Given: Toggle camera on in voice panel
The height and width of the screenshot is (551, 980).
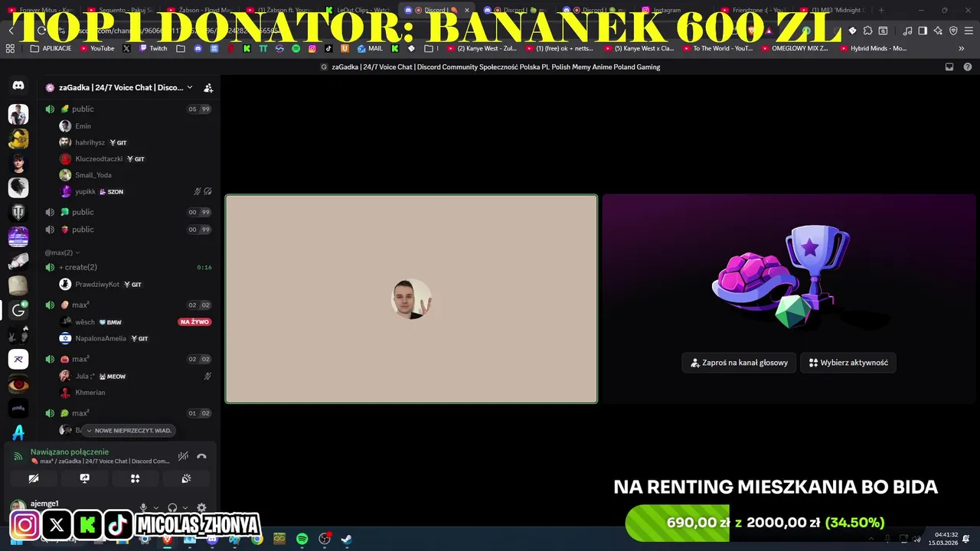Looking at the screenshot, I should tap(34, 478).
